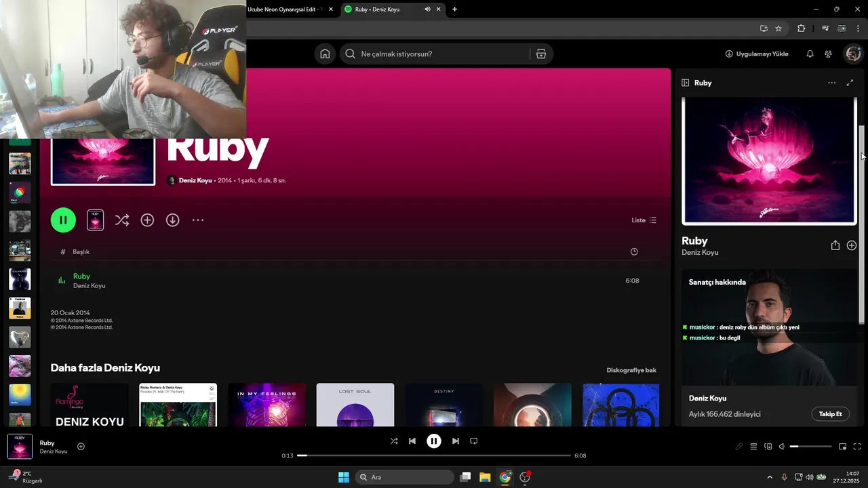Pause album with large green button

tap(63, 220)
